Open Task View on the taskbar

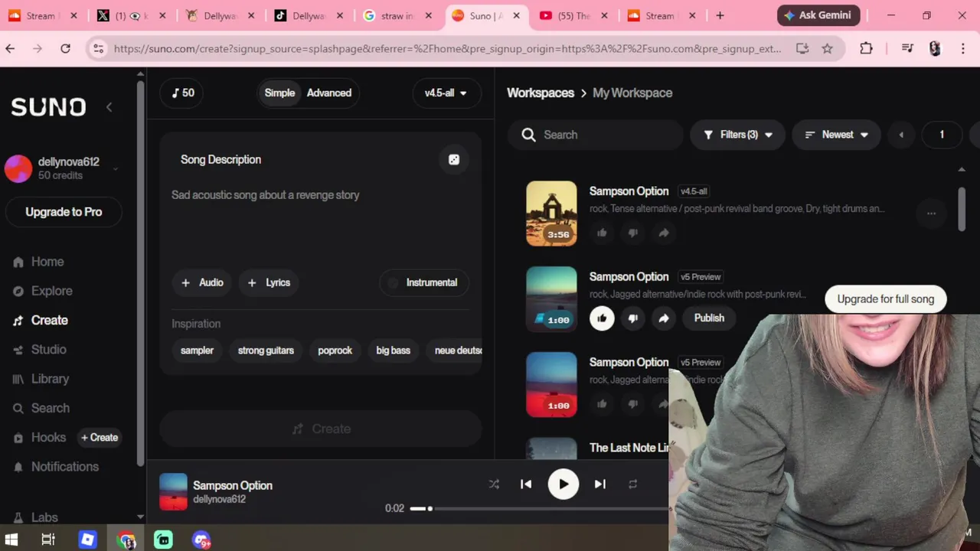(47, 540)
